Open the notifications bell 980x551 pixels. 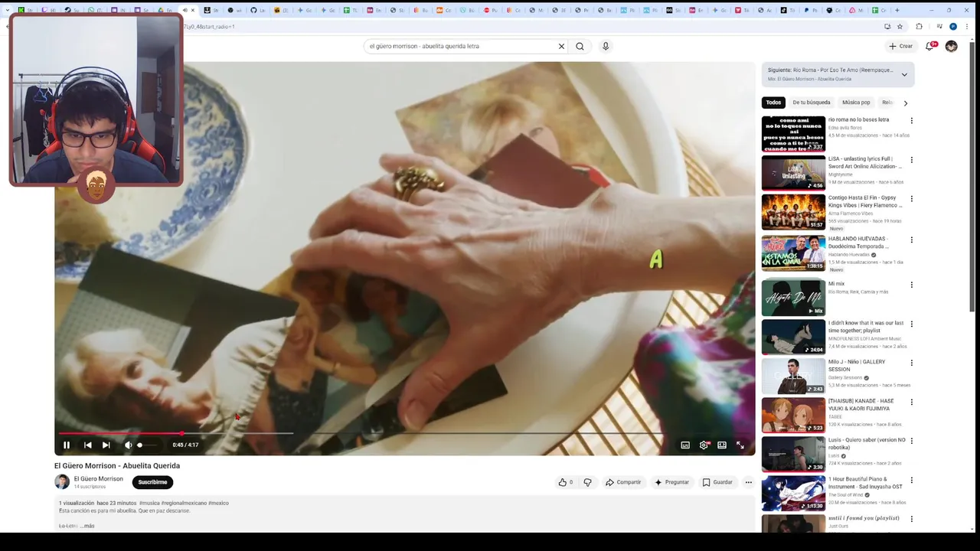[930, 46]
